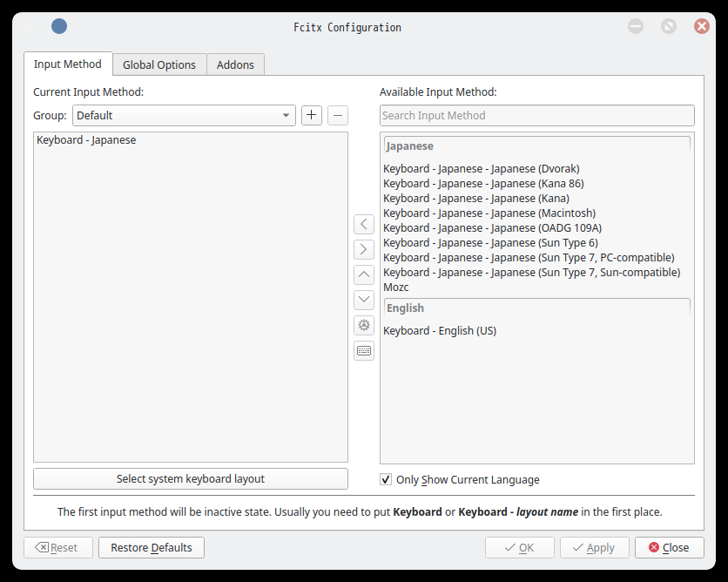Open input method settings via gear icon

tap(364, 326)
